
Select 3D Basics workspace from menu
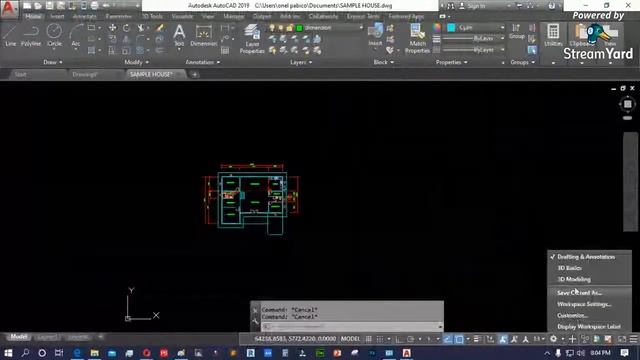pyautogui.click(x=569, y=268)
